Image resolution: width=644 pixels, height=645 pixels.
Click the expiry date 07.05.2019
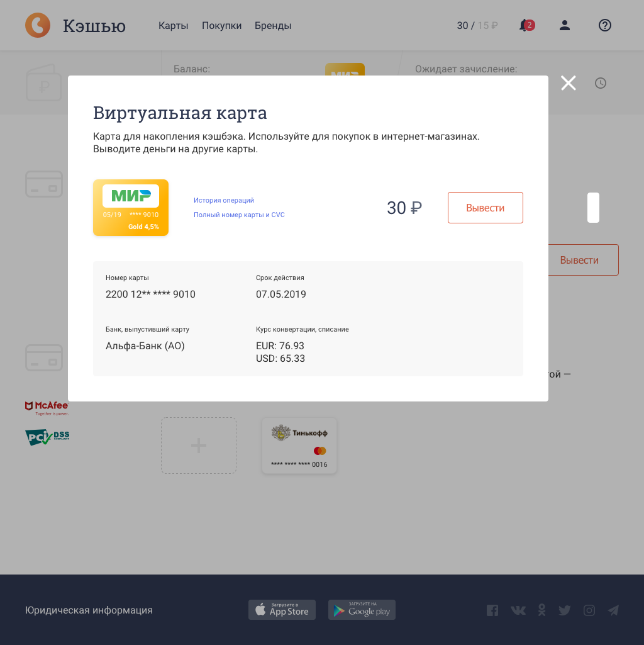[x=281, y=294]
